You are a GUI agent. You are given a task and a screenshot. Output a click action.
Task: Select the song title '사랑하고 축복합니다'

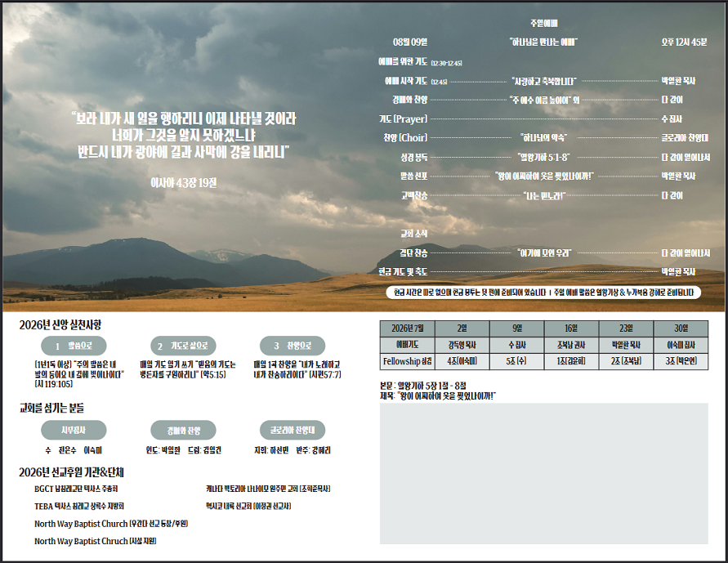click(543, 81)
